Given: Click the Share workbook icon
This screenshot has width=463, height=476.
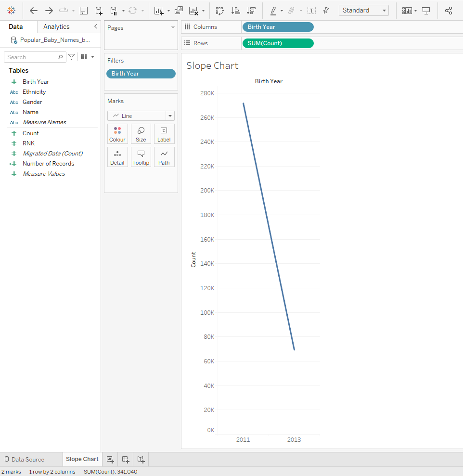Looking at the screenshot, I should click(449, 11).
